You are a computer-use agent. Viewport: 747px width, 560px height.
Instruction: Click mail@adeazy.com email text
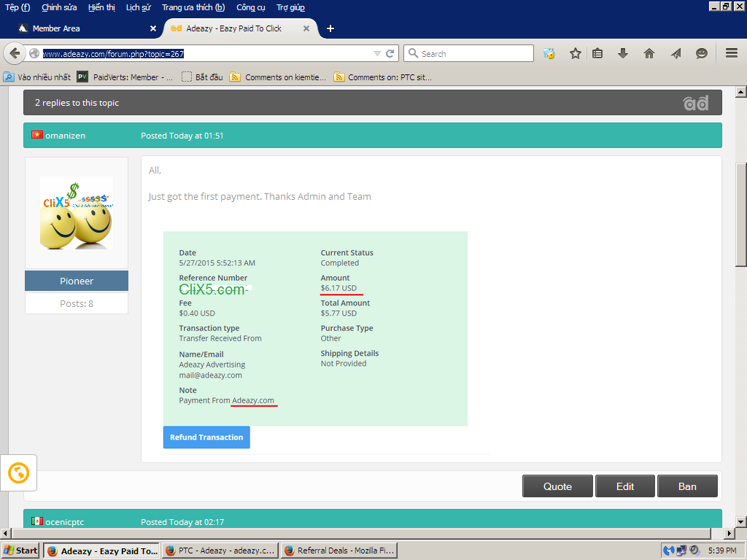click(x=211, y=376)
